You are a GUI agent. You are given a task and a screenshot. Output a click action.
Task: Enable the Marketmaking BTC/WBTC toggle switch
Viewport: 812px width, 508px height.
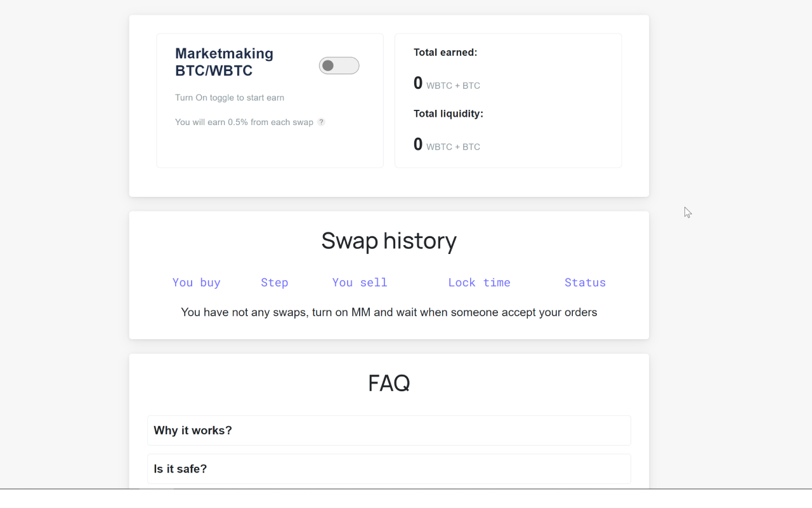click(339, 65)
